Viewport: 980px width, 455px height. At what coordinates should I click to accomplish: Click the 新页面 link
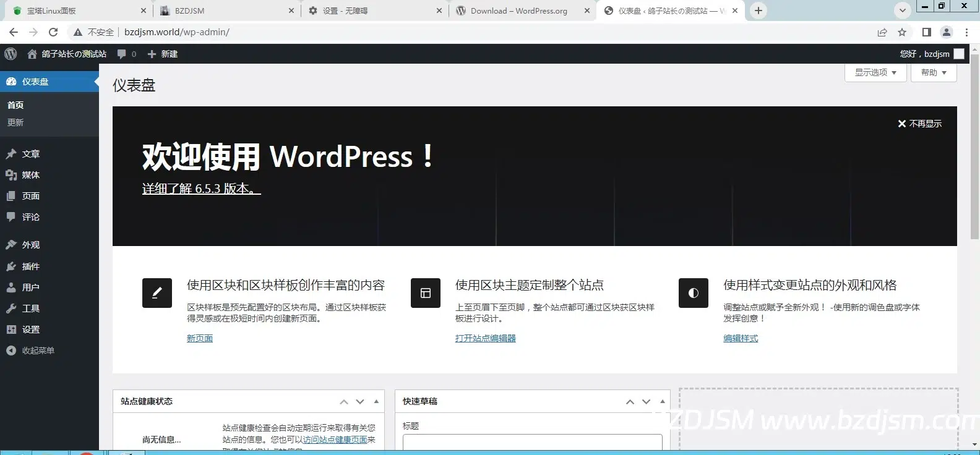pyautogui.click(x=200, y=338)
